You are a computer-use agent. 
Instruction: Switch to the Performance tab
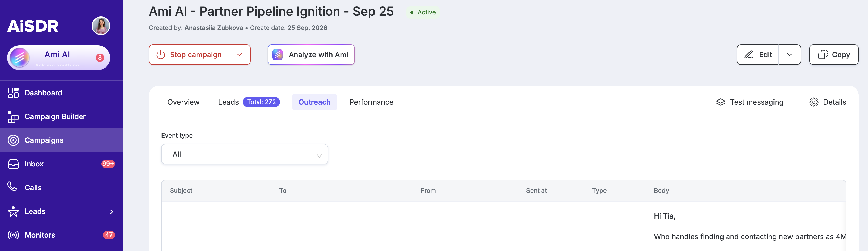pos(371,102)
